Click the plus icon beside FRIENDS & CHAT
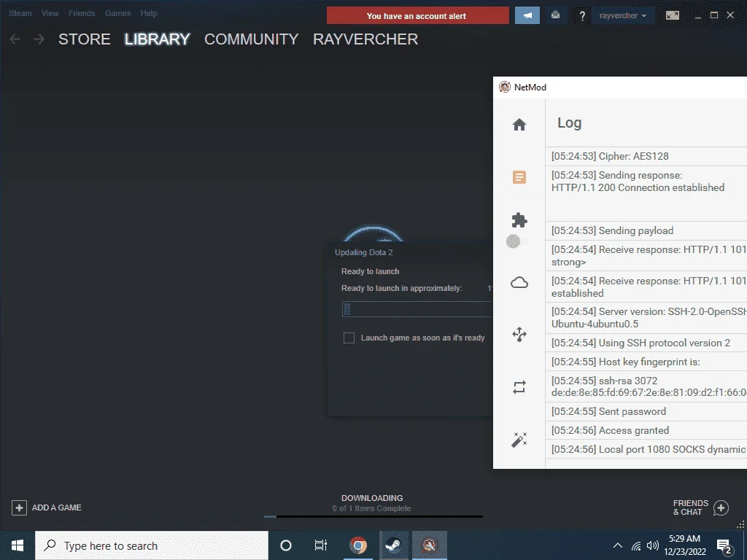This screenshot has height=560, width=747. (721, 508)
